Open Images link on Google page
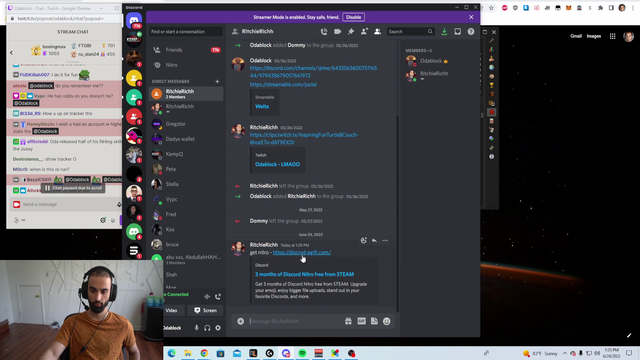Screen dimensions: 640x360 pyautogui.click(x=593, y=36)
